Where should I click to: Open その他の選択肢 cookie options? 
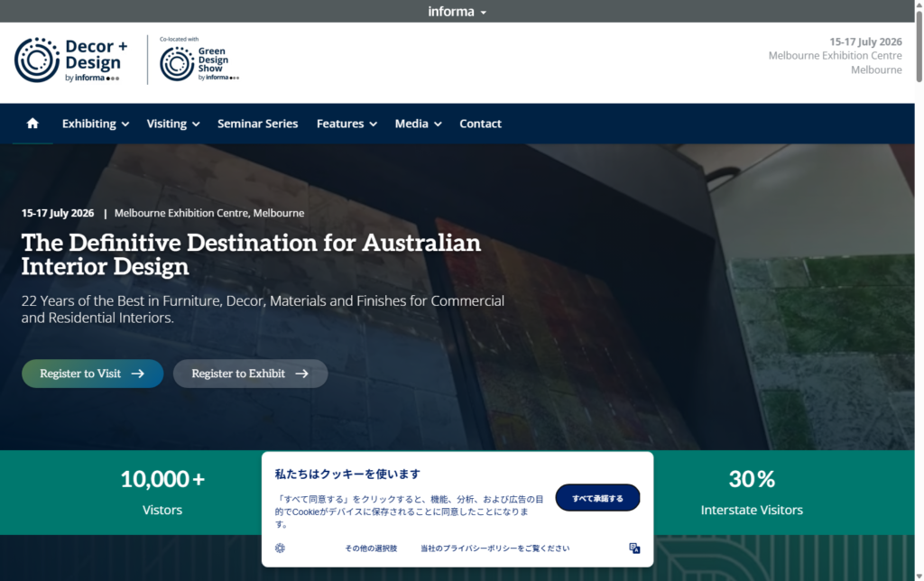(370, 548)
